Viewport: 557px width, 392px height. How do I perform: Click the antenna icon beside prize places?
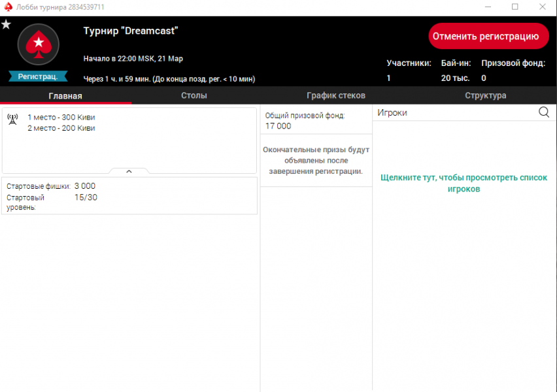click(12, 118)
